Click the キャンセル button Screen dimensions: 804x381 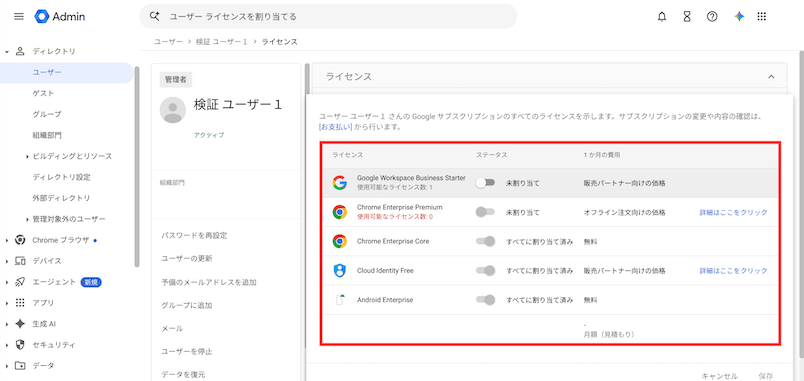(x=719, y=375)
